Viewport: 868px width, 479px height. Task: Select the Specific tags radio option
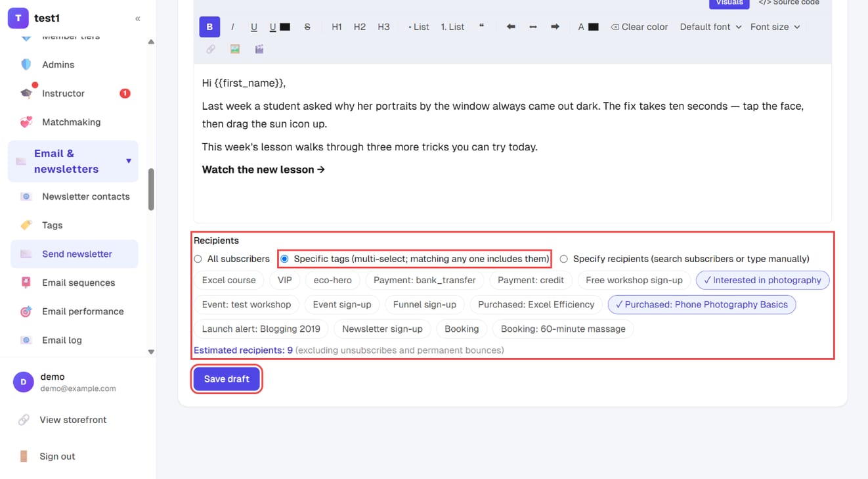click(284, 259)
